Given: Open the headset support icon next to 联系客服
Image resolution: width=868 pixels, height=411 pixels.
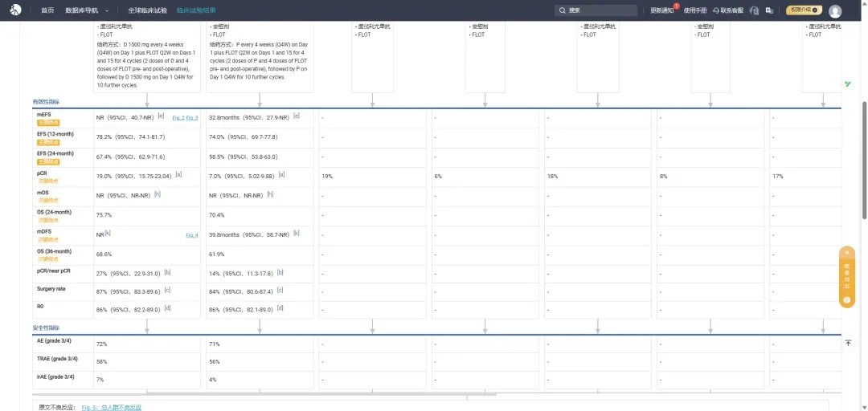Looking at the screenshot, I should (716, 10).
